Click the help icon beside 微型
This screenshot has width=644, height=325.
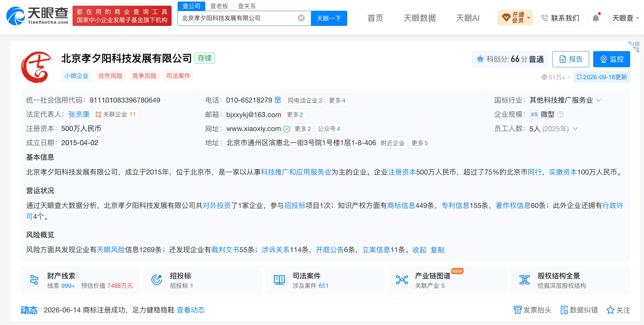560,115
